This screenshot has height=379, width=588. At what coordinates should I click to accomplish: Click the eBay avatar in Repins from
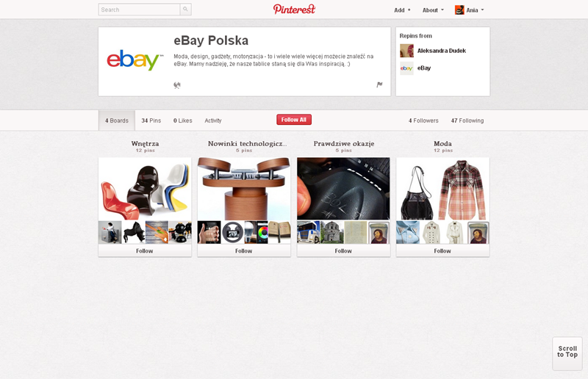click(x=406, y=68)
